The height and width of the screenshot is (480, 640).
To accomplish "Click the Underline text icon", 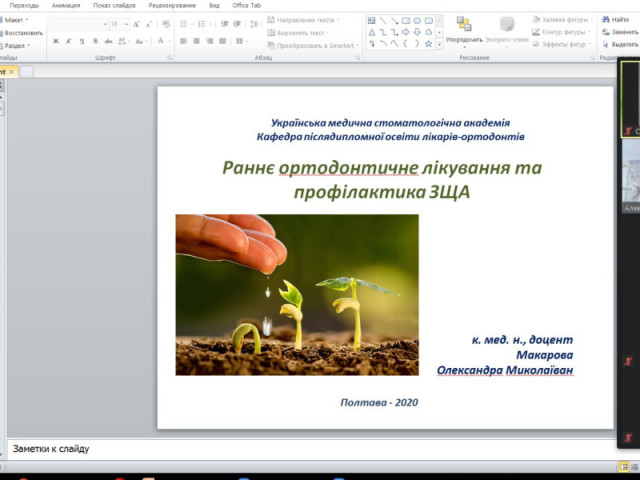I will pos(82,41).
